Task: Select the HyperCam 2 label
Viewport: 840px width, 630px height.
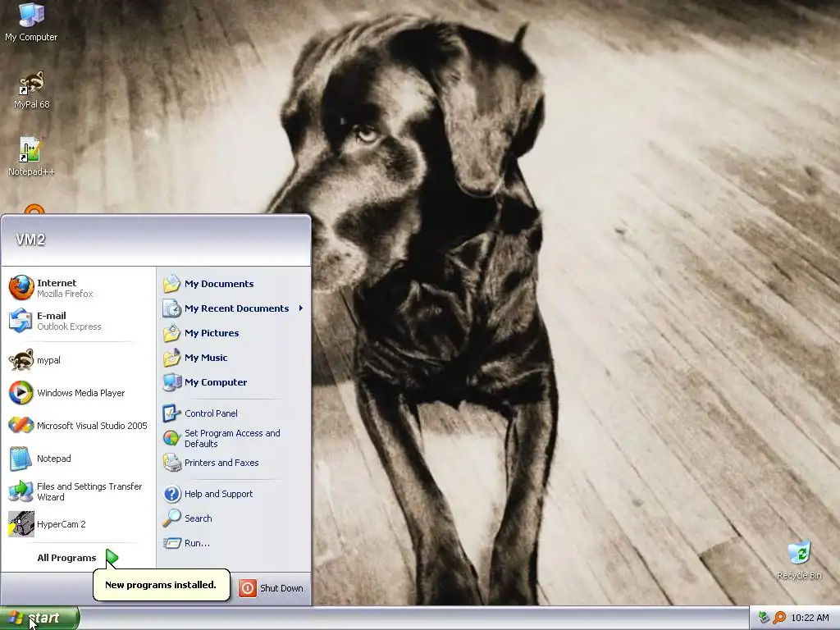Action: pyautogui.click(x=61, y=524)
